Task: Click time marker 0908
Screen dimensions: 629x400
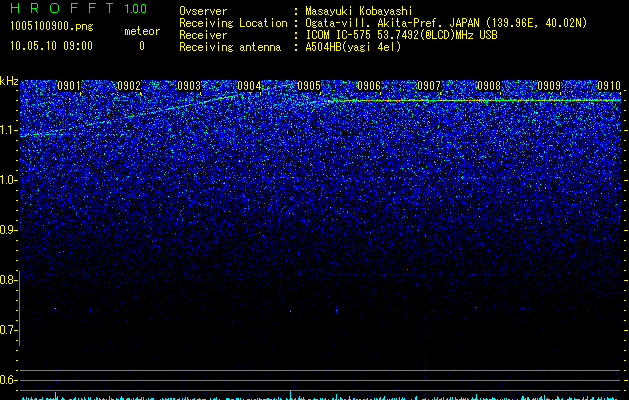Action: 489,86
